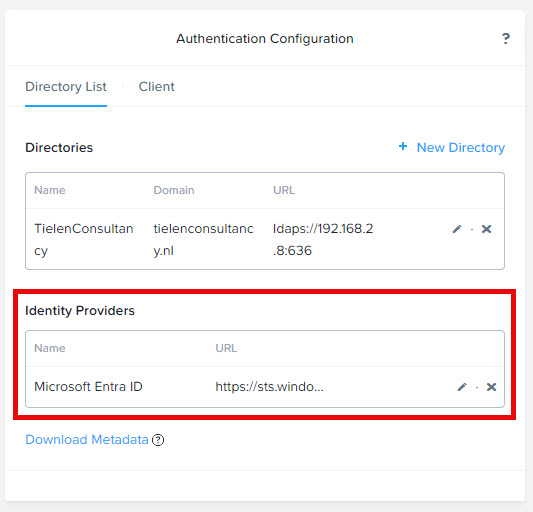Click the https://sts.windo... URL value

click(270, 387)
